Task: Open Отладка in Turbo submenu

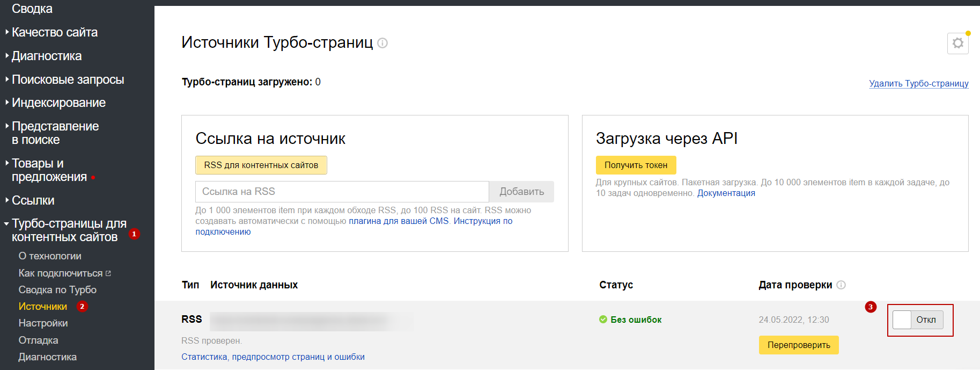Action: (x=38, y=340)
